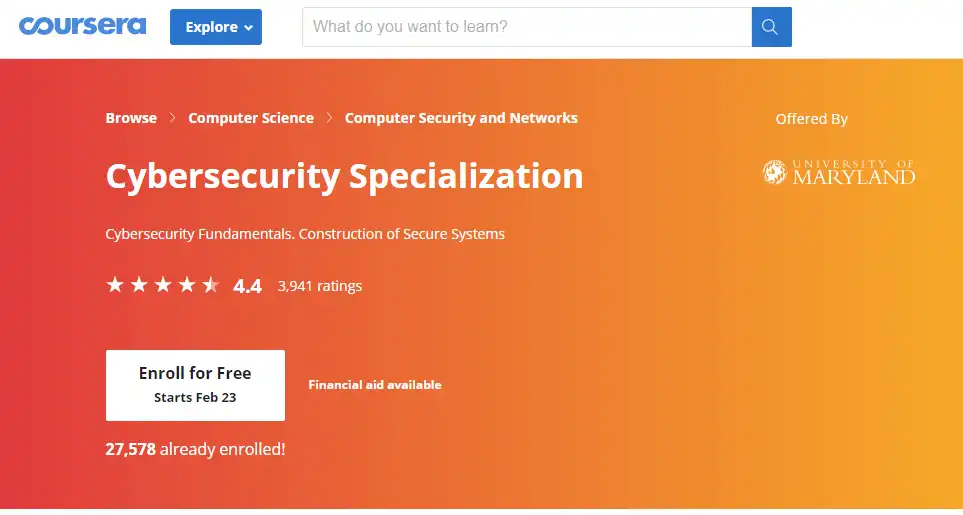The width and height of the screenshot is (963, 515).
Task: Select the second rating star
Action: point(138,285)
